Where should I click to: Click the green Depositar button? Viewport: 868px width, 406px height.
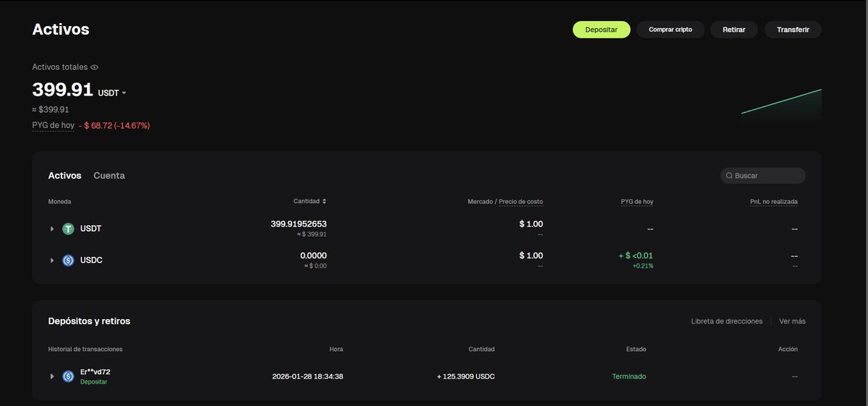[601, 30]
